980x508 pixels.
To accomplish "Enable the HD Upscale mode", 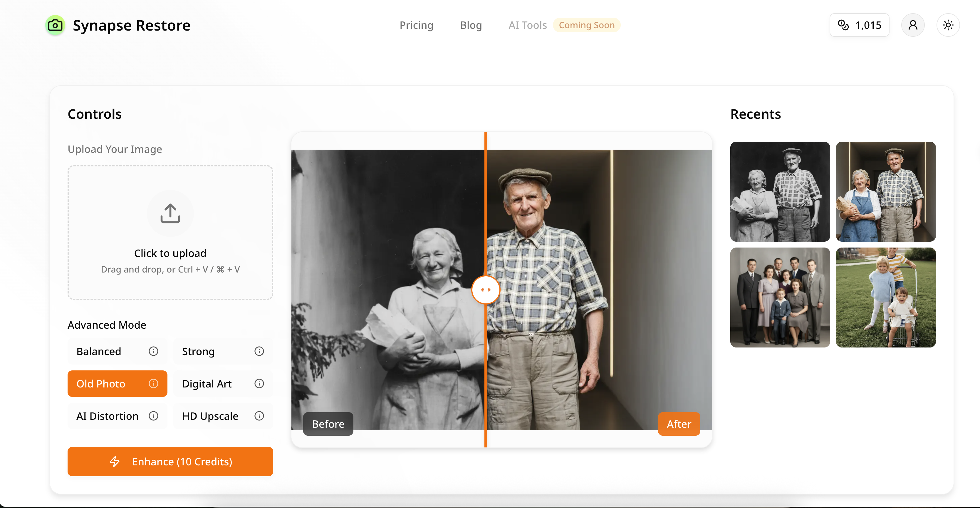I will [210, 416].
